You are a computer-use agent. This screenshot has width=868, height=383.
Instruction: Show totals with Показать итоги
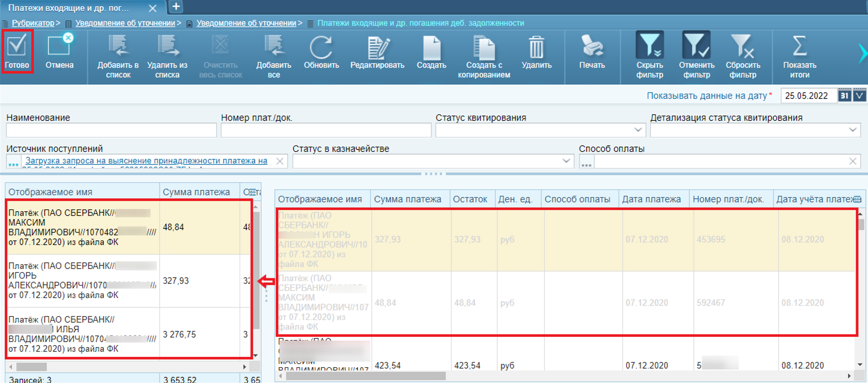pos(799,46)
